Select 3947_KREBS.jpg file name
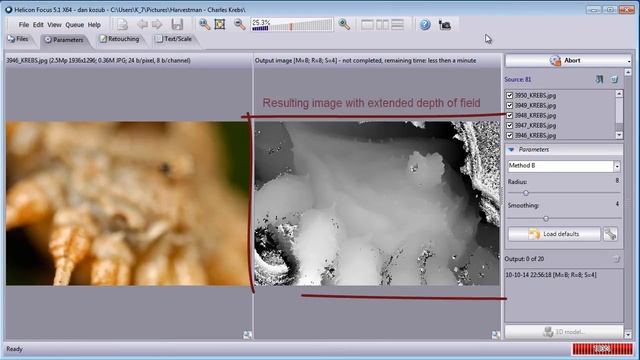The height and width of the screenshot is (360, 640). tap(535, 125)
